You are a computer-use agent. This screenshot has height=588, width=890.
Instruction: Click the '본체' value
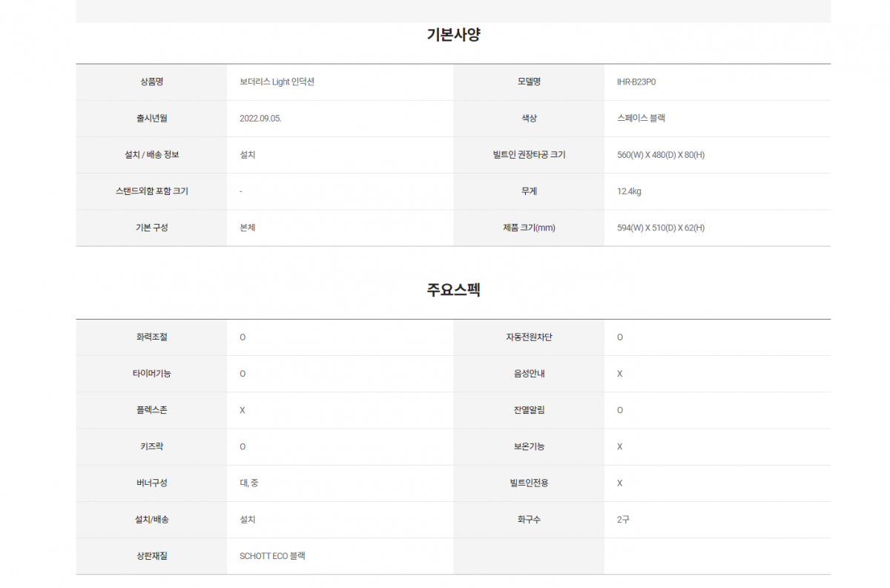[248, 228]
